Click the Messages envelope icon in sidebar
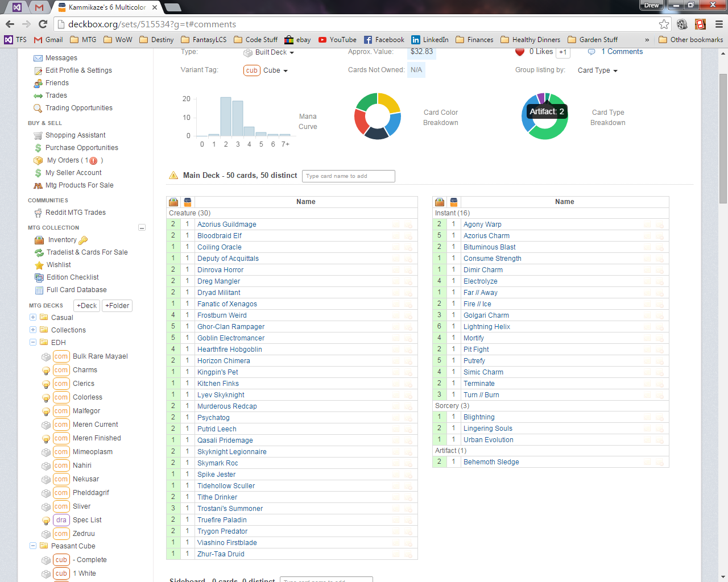 38,58
